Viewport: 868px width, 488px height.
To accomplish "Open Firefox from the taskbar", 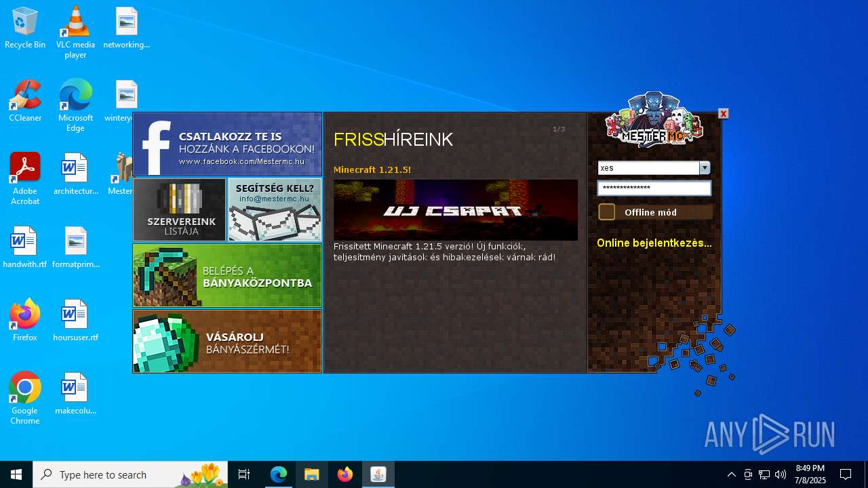I will [345, 474].
